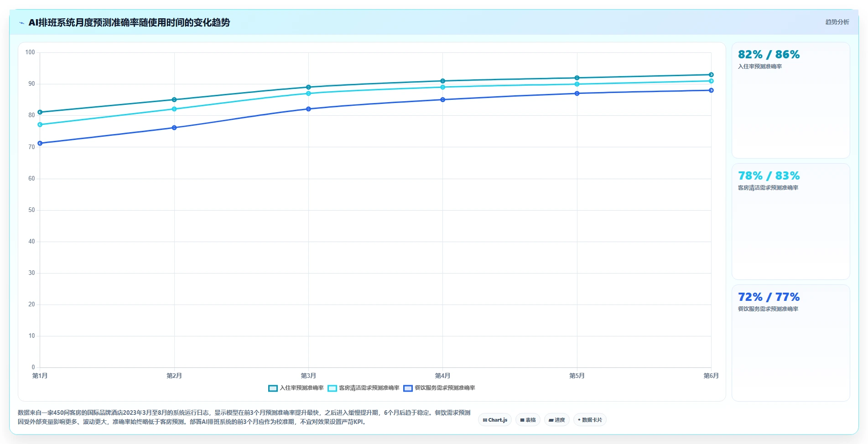Toggle 入住率预测准确率 series in legend
Viewport: 868px width, 444px height.
coord(296,388)
